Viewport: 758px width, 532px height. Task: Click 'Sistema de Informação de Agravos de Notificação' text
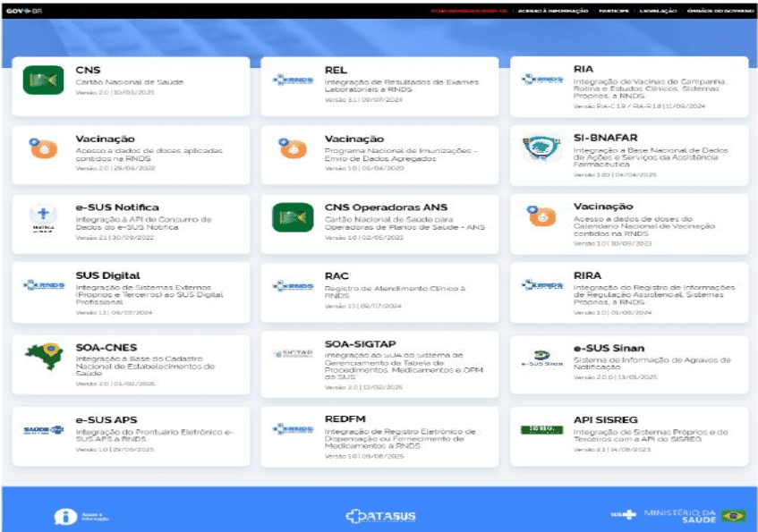point(652,363)
